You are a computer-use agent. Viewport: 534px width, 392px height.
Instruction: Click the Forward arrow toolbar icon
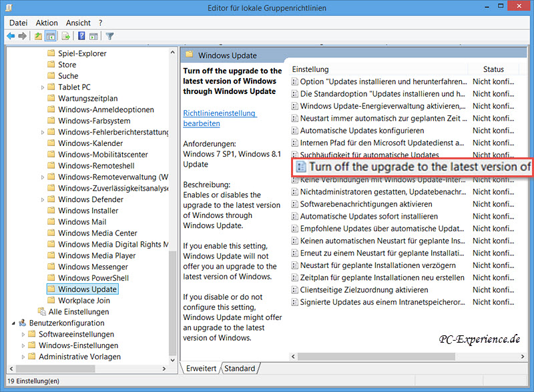pos(23,36)
